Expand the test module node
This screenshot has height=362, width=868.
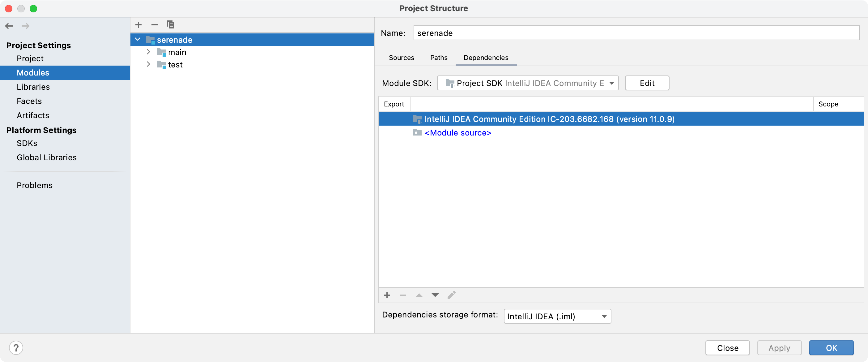[x=148, y=64]
